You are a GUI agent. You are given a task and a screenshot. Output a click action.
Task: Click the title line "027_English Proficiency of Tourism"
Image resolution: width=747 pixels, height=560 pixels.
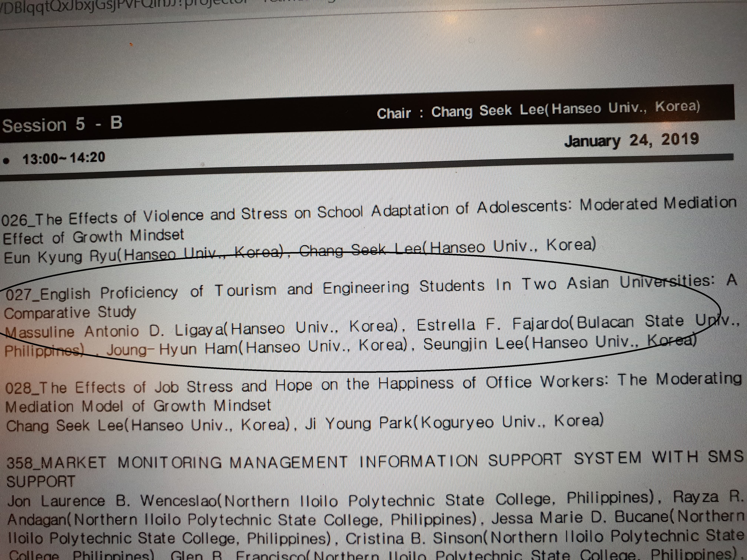[371, 288]
